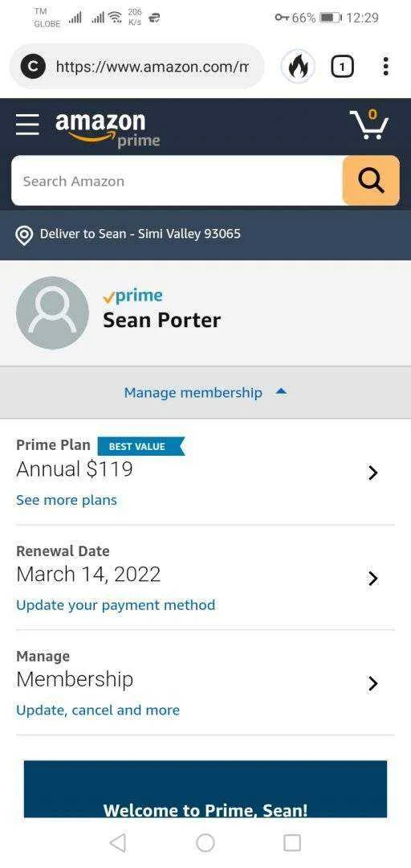Open the browser tabs counter
The height and width of the screenshot is (868, 411).
[x=342, y=67]
